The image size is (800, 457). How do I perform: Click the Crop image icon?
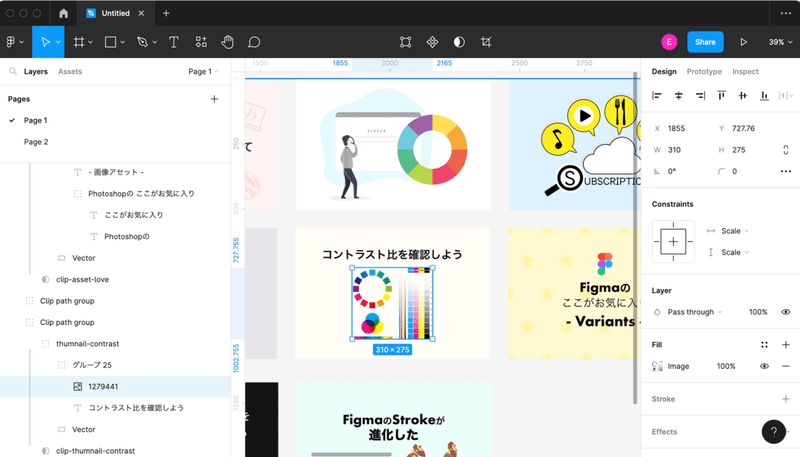[x=486, y=42]
